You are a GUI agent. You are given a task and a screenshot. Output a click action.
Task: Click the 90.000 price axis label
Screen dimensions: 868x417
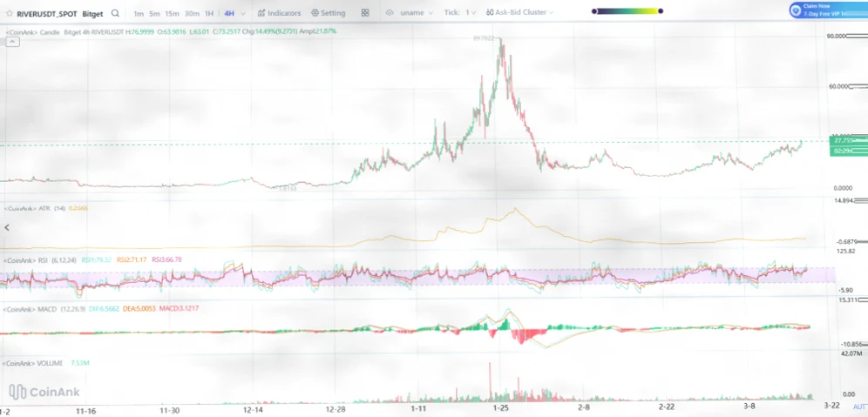pyautogui.click(x=836, y=37)
